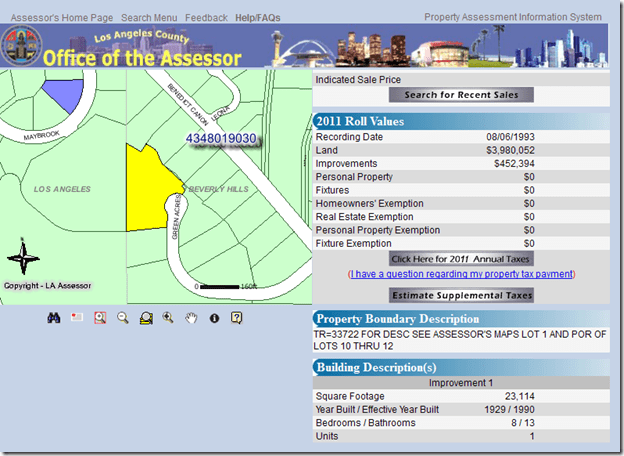Click Here for 2011 Annual Taxes button

461,259
